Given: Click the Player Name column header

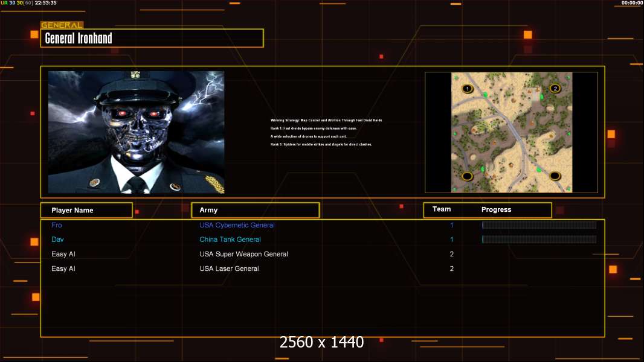Looking at the screenshot, I should tap(86, 210).
